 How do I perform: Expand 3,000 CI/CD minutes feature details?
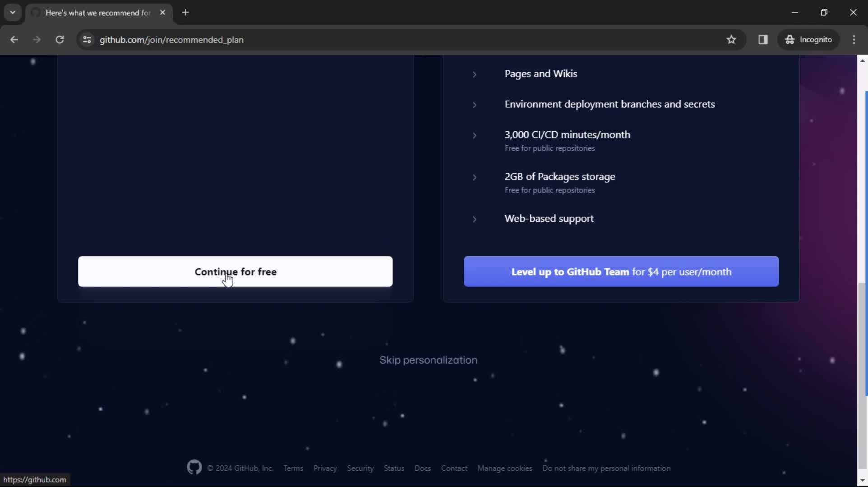tap(475, 135)
